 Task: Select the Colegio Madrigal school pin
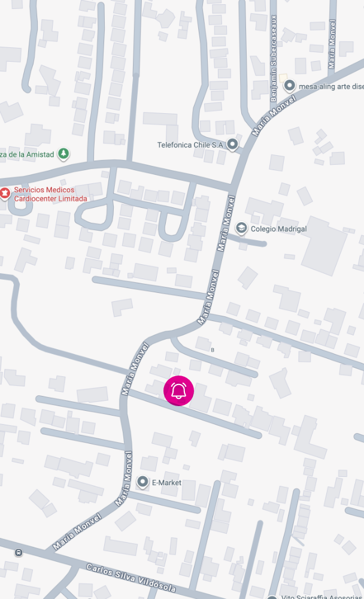(x=241, y=228)
